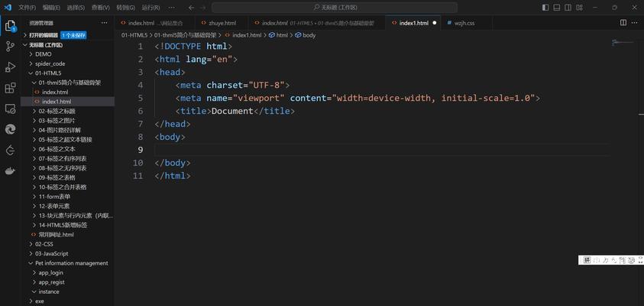Screen dimensions: 644x306
Task: Split the editor to the right
Action: (623, 23)
